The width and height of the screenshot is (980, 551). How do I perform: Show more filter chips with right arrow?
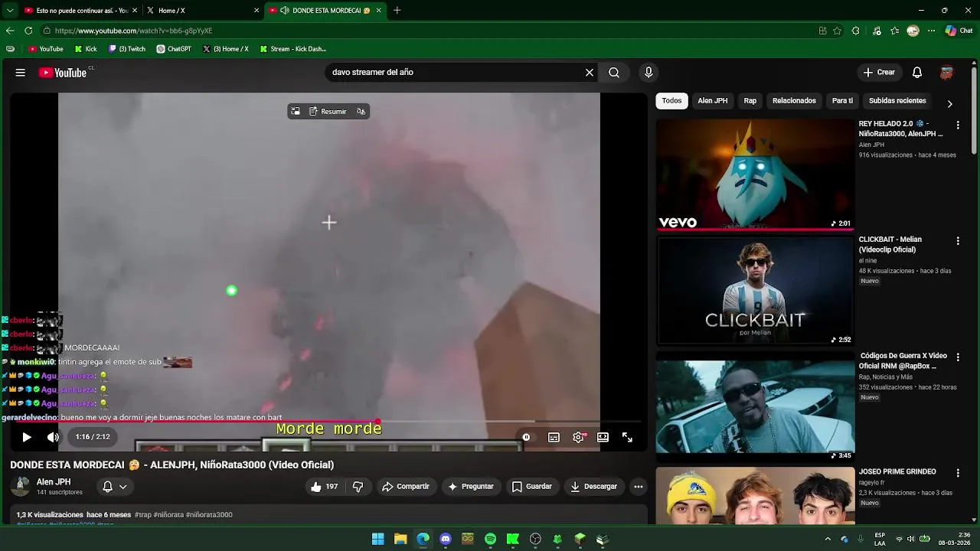pos(950,104)
